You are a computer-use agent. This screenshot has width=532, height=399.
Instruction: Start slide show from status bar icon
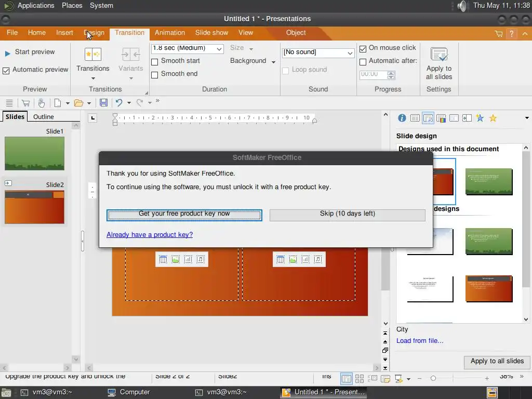(x=398, y=379)
